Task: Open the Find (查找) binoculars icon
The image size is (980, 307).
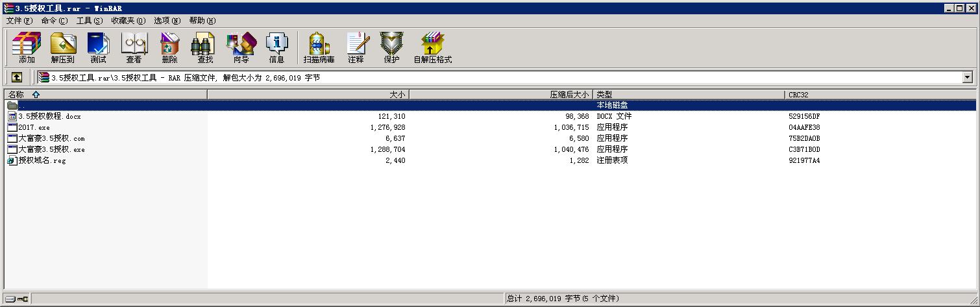Action: tap(204, 48)
